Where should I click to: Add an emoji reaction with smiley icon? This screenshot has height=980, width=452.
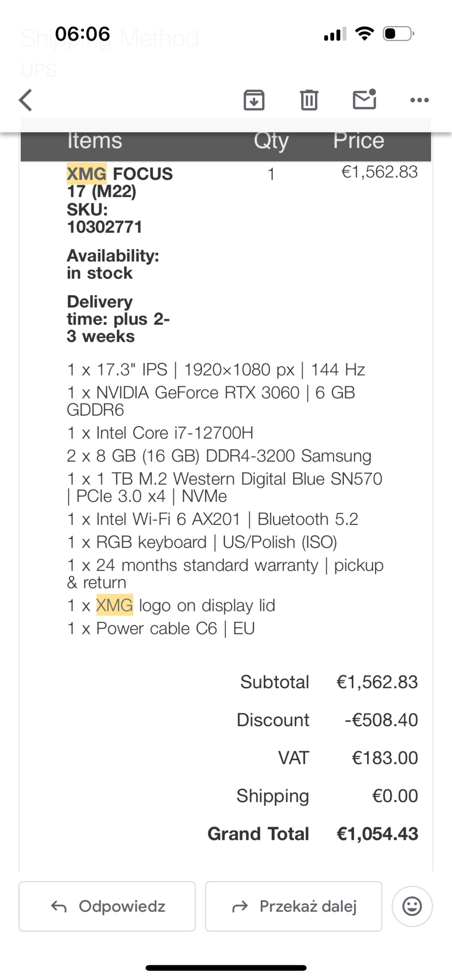pyautogui.click(x=412, y=906)
